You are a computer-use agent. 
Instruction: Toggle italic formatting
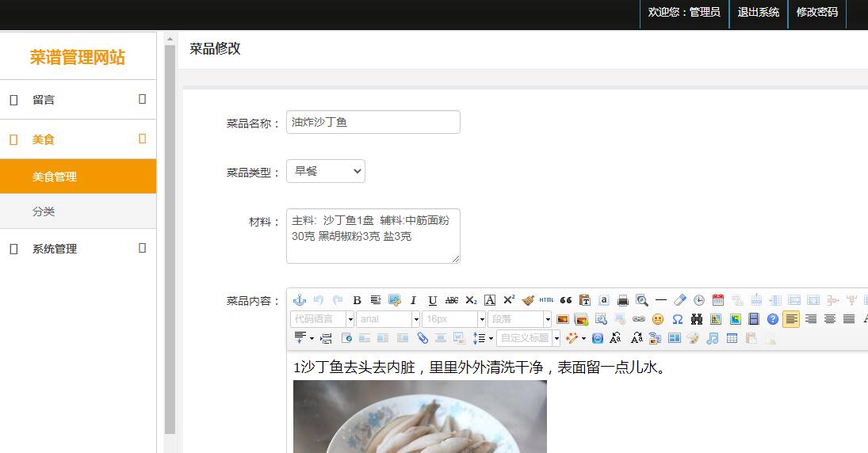point(413,300)
